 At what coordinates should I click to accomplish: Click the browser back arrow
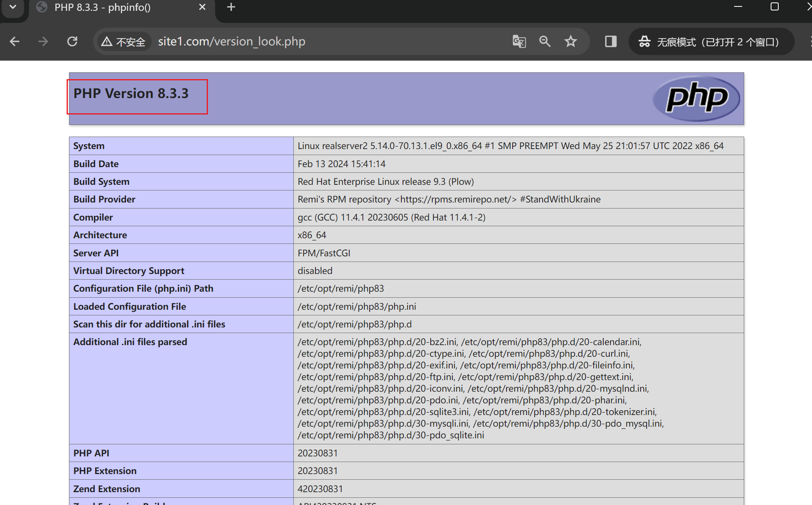tap(15, 41)
